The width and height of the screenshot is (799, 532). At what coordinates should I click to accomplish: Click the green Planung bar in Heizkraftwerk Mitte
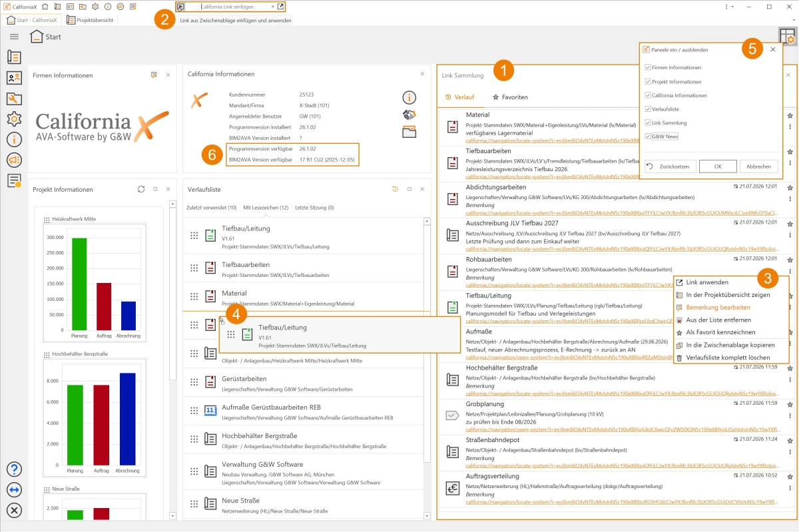(79, 284)
